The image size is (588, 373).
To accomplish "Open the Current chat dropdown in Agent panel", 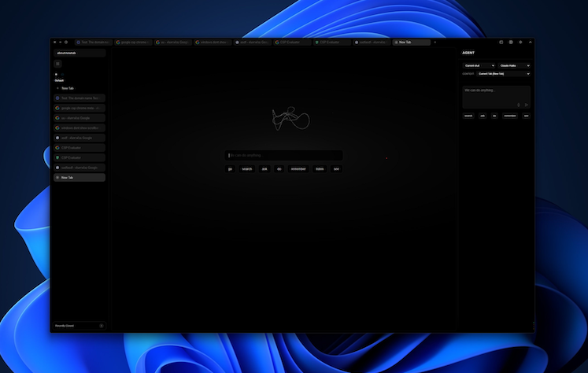I will click(479, 65).
